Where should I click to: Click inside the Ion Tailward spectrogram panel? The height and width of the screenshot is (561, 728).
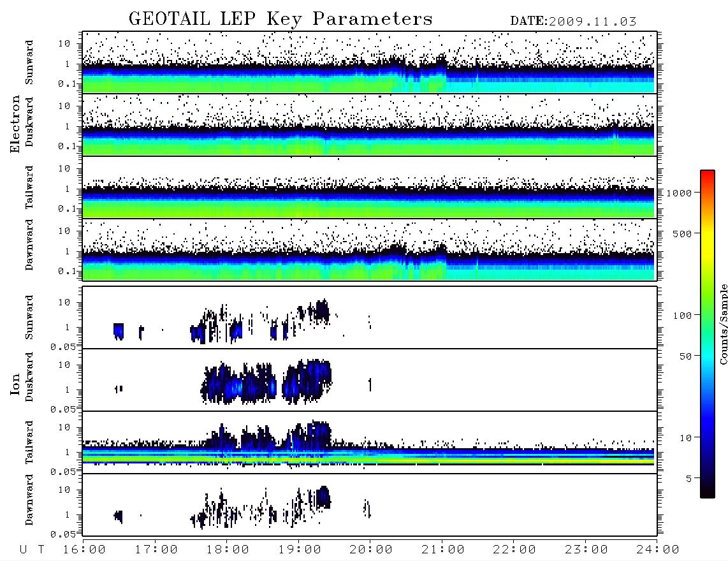(370, 442)
